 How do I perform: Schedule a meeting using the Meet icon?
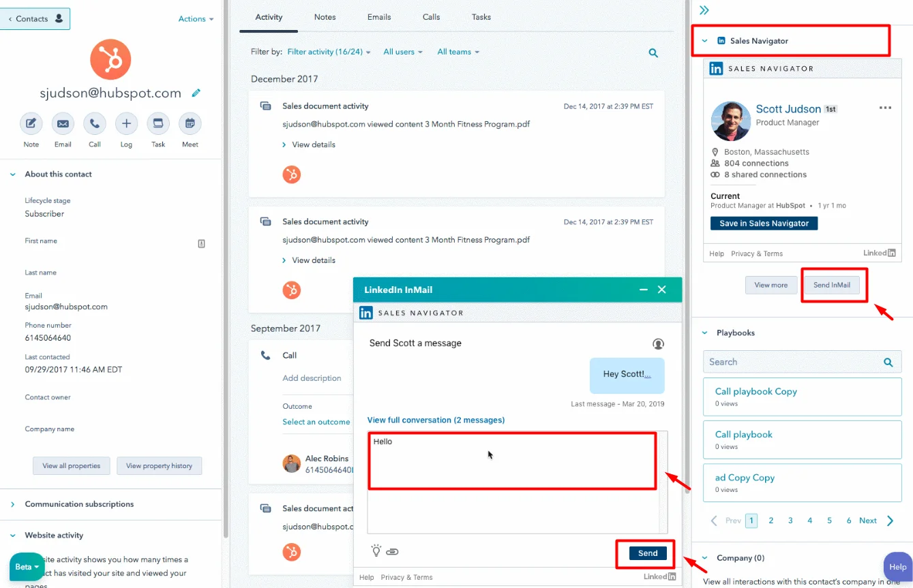click(x=190, y=124)
